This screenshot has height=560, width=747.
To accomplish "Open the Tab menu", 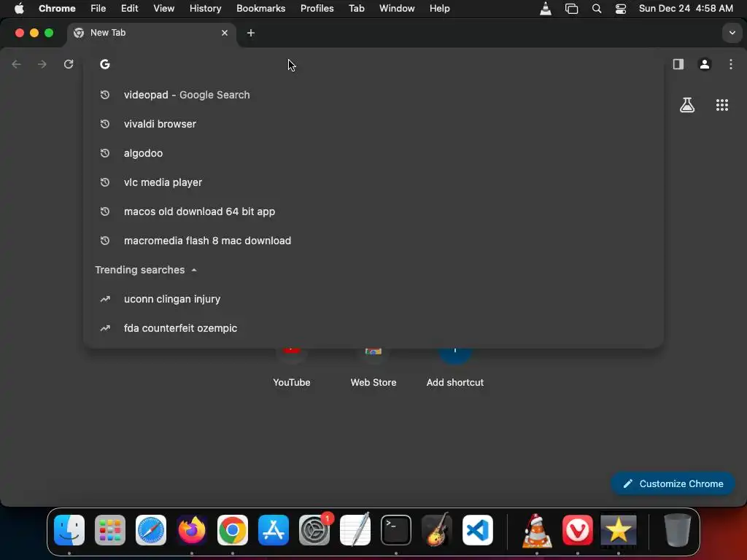I will 356,8.
